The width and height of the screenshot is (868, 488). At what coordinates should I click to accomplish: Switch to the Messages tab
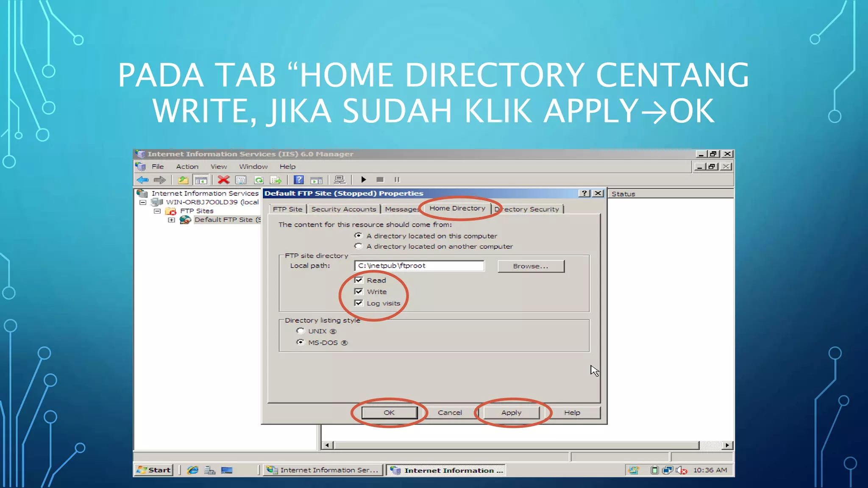[401, 209]
